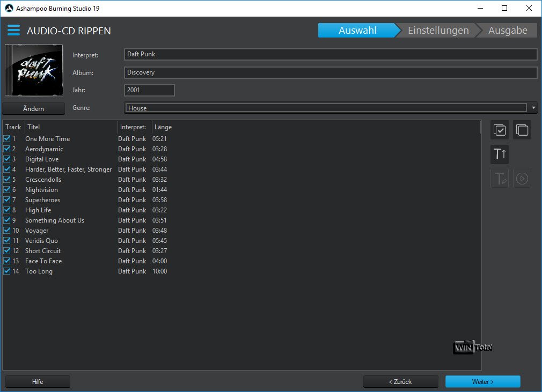Select track title Something About Us
This screenshot has height=392, width=542.
[55, 220]
